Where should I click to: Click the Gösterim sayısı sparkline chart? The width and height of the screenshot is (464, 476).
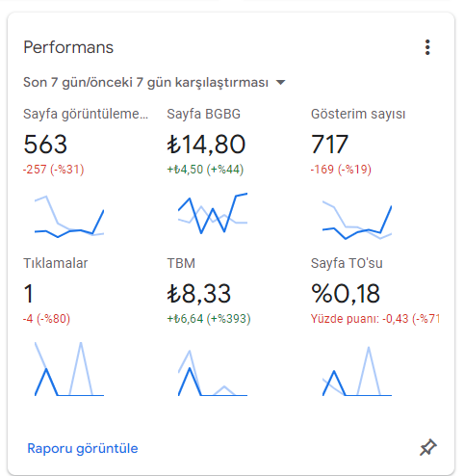(x=357, y=220)
